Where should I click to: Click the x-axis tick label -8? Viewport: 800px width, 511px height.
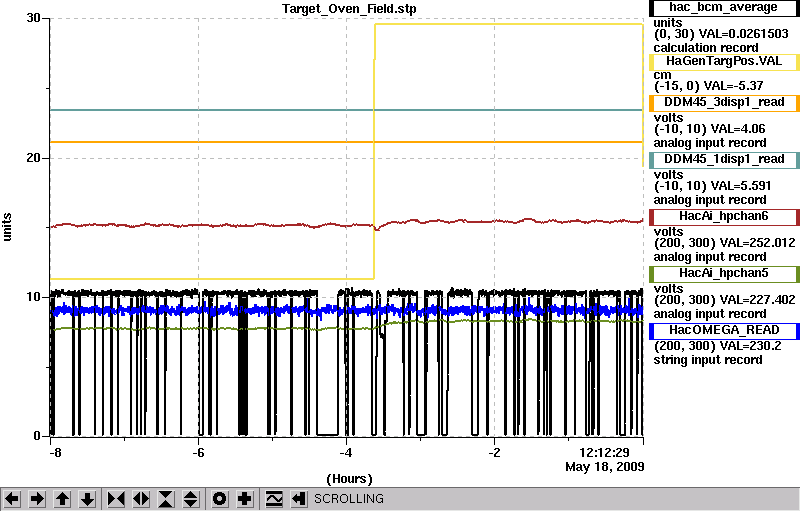tap(56, 453)
